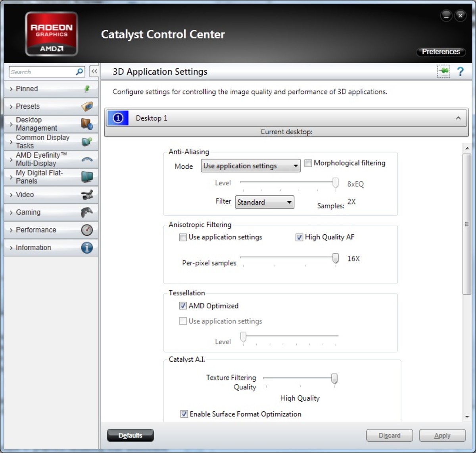Collapse the Desktop 1 panel
The width and height of the screenshot is (476, 453).
pos(458,118)
